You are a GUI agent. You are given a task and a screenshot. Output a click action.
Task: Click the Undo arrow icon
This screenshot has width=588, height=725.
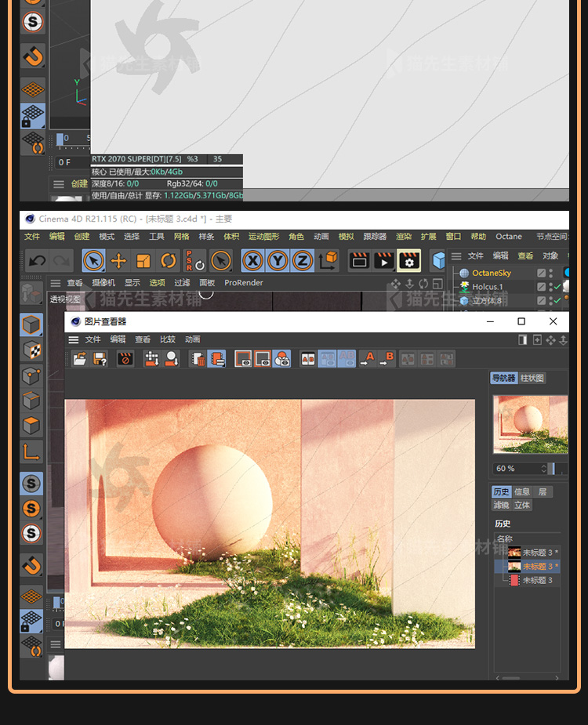tap(37, 261)
